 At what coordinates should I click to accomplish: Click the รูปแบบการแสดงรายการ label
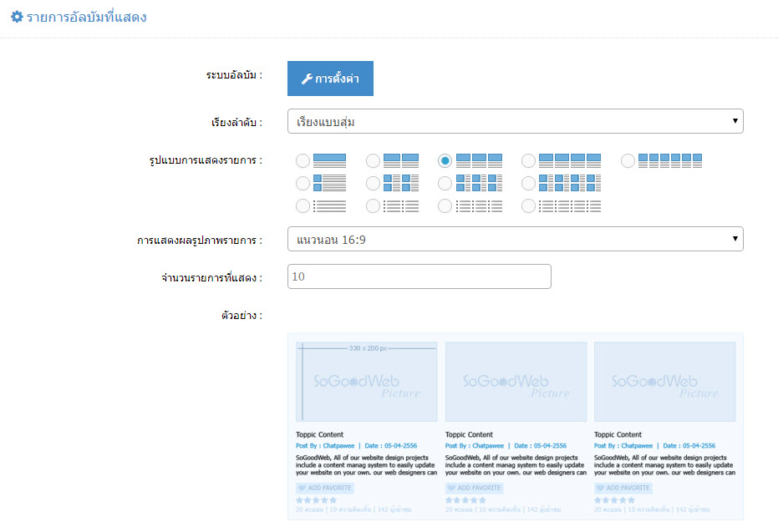[206, 160]
